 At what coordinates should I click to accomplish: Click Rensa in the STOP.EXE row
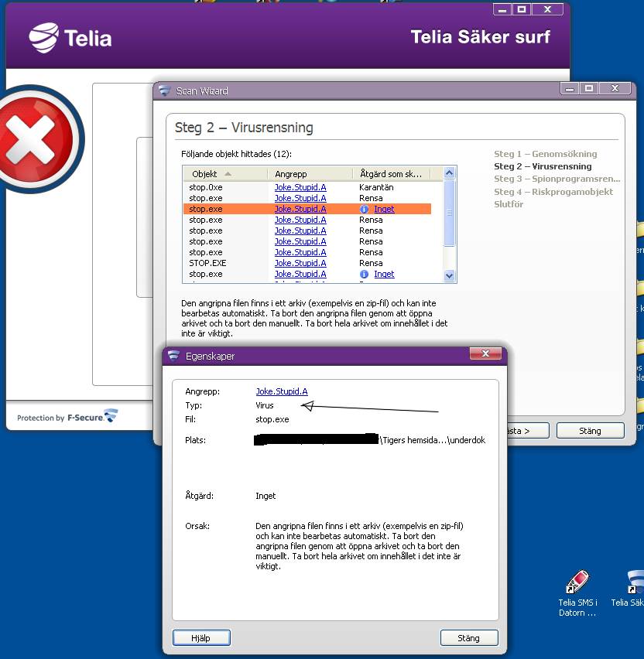[371, 263]
